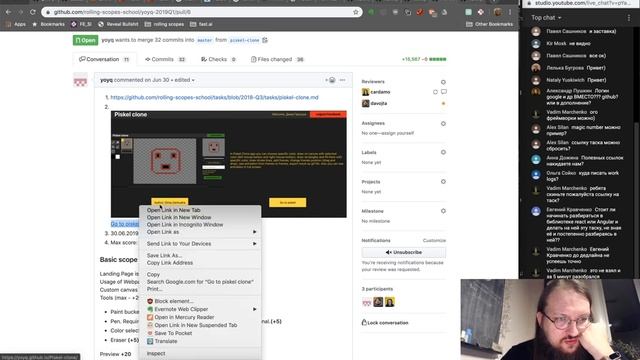Screen dimensions: 640x360
Task: Click Unsubscribe button
Action: (404, 252)
